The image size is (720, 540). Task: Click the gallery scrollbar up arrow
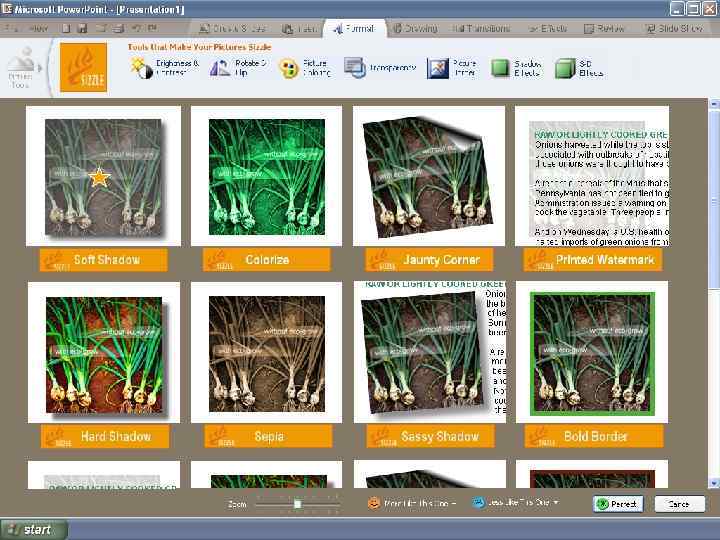coord(714,104)
